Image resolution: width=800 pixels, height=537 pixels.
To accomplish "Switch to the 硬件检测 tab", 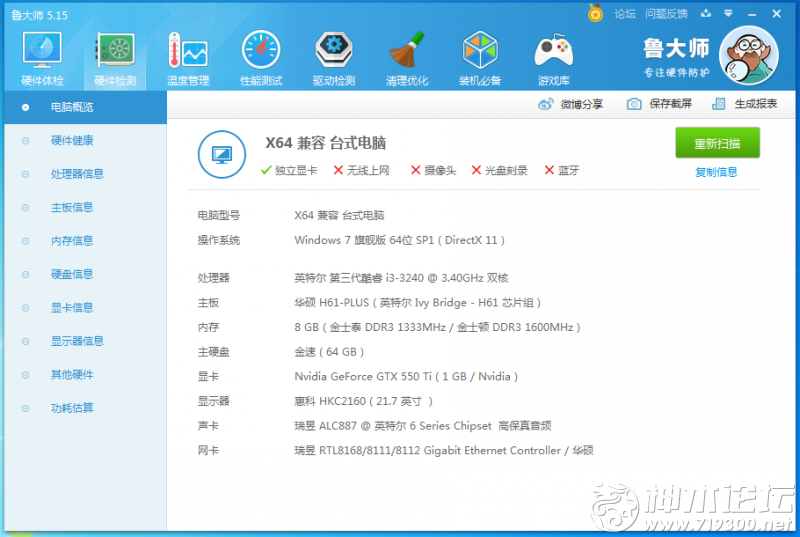I will pos(114,56).
